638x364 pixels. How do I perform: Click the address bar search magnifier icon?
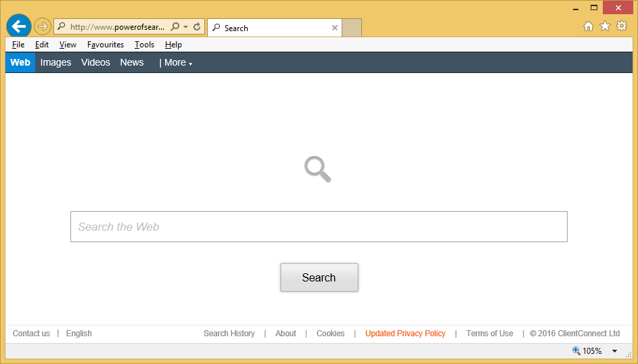[175, 27]
